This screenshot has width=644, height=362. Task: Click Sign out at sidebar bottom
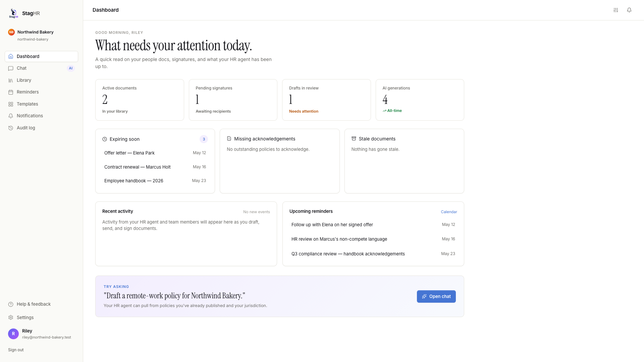(x=16, y=350)
